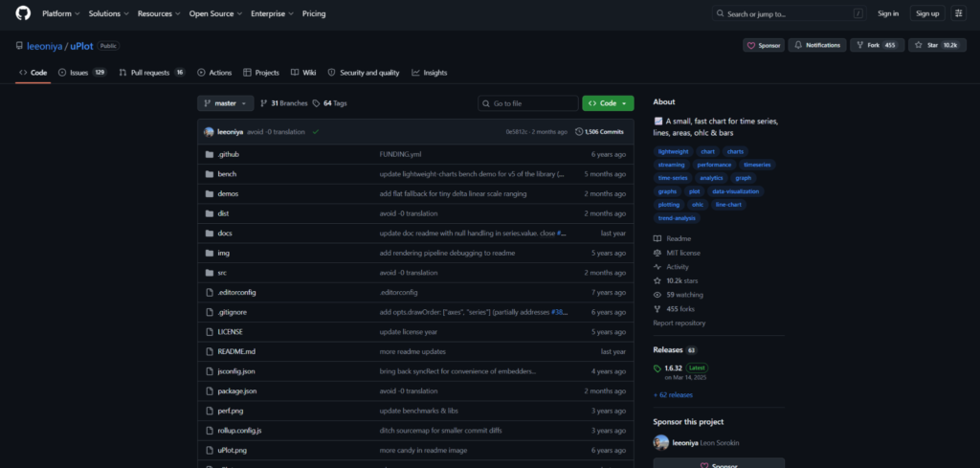
Task: Open the global navigation settings icon
Action: point(958,13)
